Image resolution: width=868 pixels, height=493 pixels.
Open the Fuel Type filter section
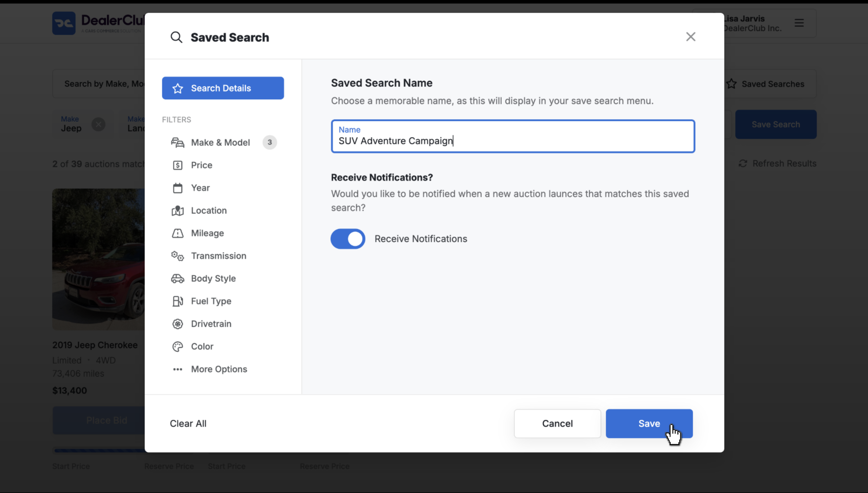(223, 301)
